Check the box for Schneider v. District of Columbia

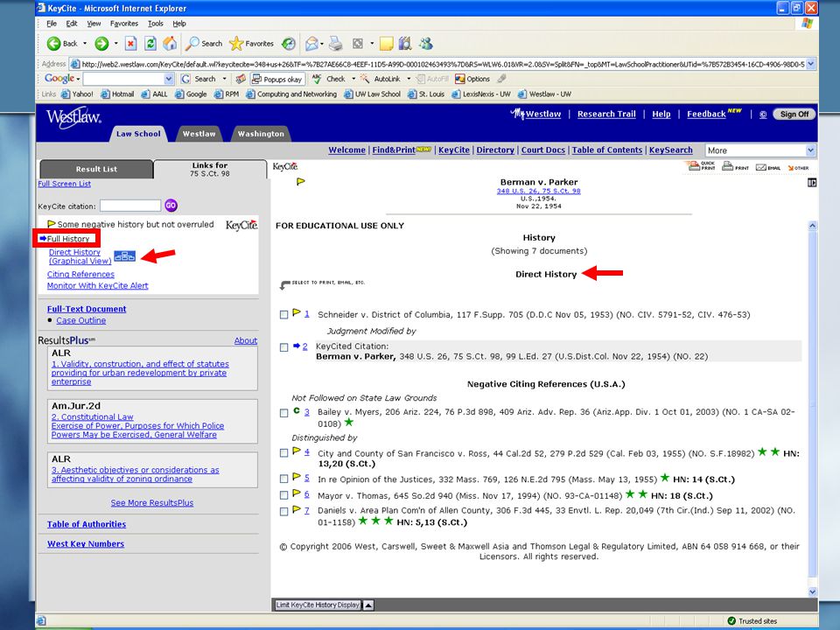[x=283, y=315]
